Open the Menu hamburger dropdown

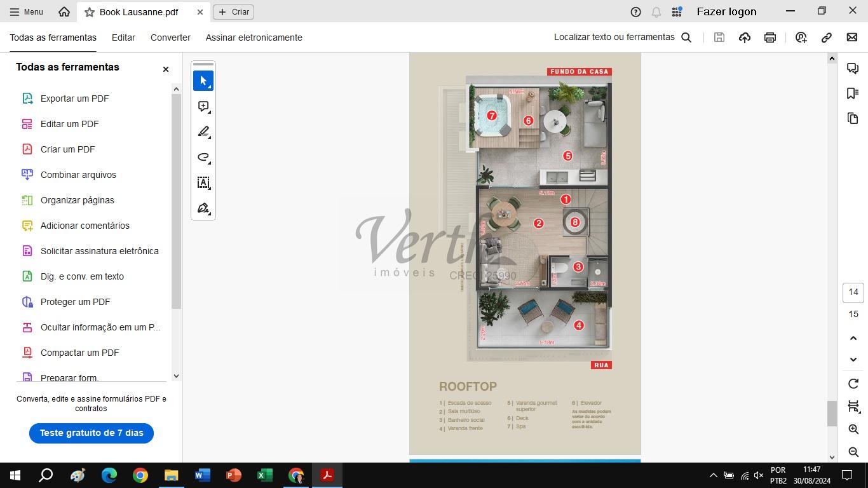click(26, 11)
